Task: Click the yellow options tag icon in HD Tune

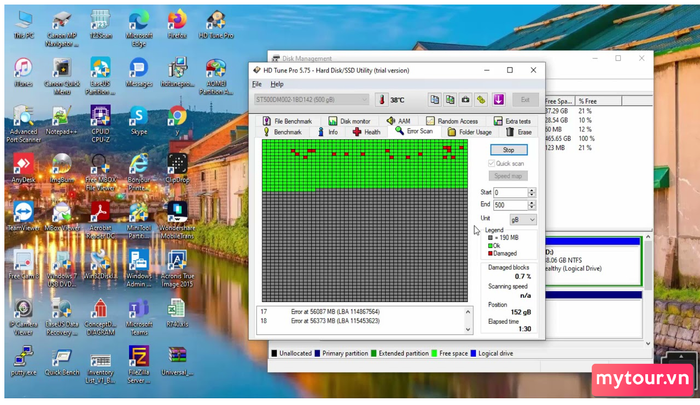Action: pyautogui.click(x=481, y=100)
